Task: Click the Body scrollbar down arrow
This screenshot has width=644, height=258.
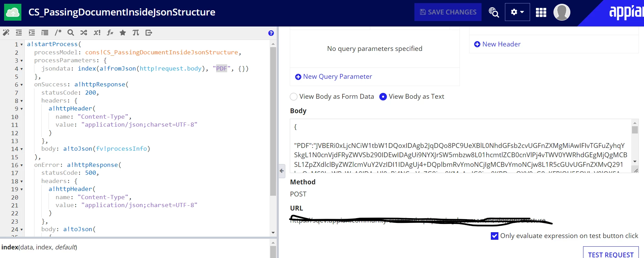Action: (x=635, y=161)
